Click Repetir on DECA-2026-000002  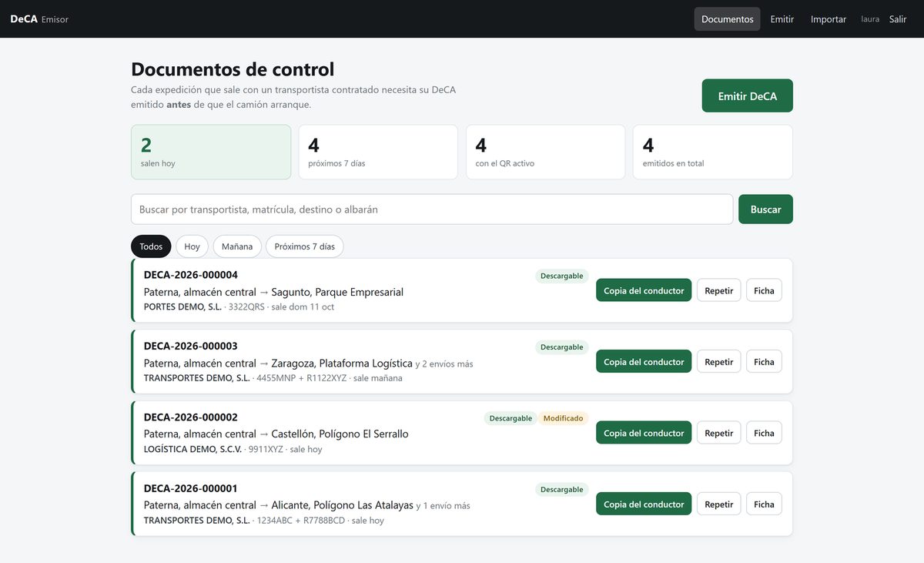(719, 433)
